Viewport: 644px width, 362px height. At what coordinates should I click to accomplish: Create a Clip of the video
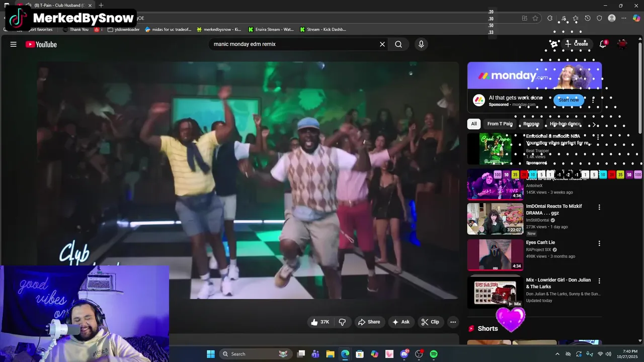coord(430,322)
